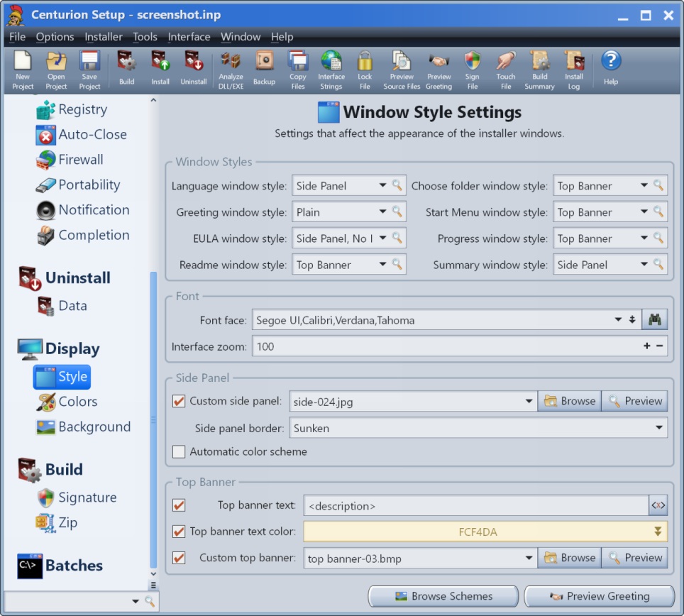Image resolution: width=684 pixels, height=616 pixels.
Task: Click the Lock File toolbar icon
Action: pos(365,70)
